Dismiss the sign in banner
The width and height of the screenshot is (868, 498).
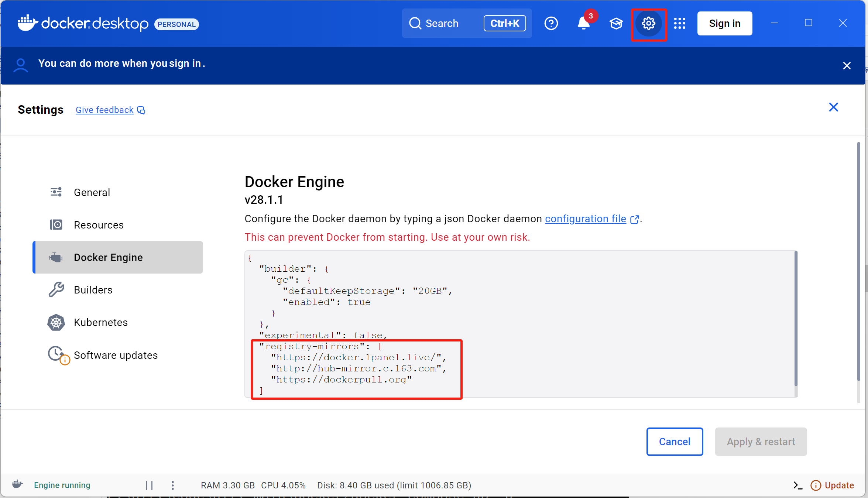coord(847,66)
